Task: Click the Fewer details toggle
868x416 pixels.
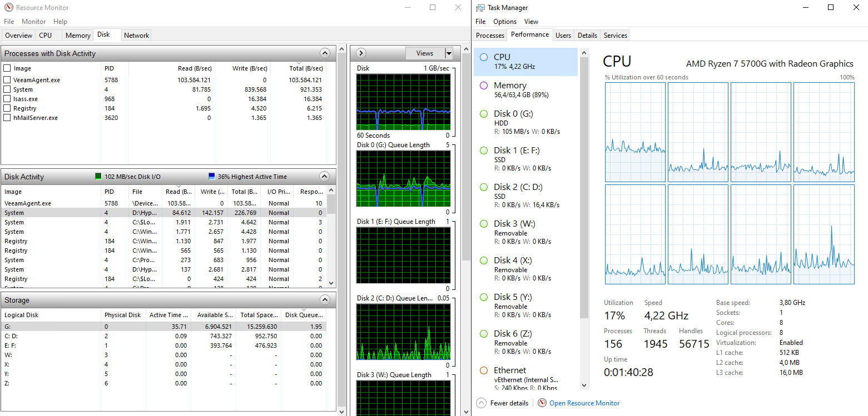Action: point(503,403)
